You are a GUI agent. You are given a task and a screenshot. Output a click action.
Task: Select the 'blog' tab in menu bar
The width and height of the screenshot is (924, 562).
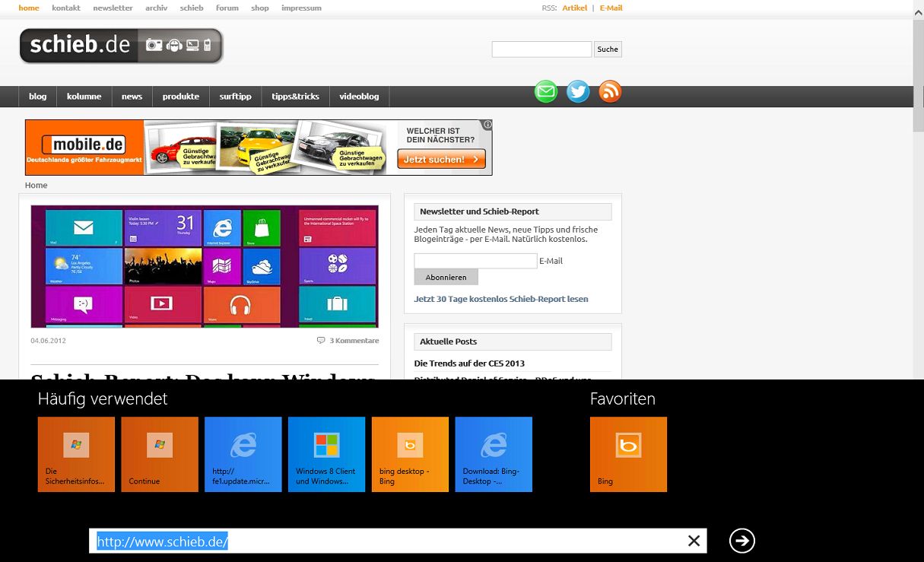38,97
